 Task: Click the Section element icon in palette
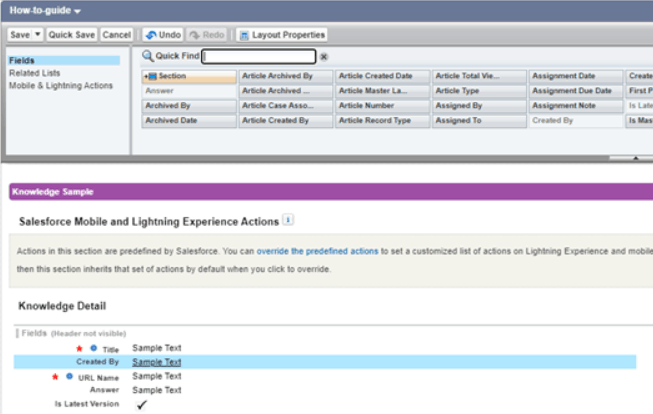(x=151, y=76)
